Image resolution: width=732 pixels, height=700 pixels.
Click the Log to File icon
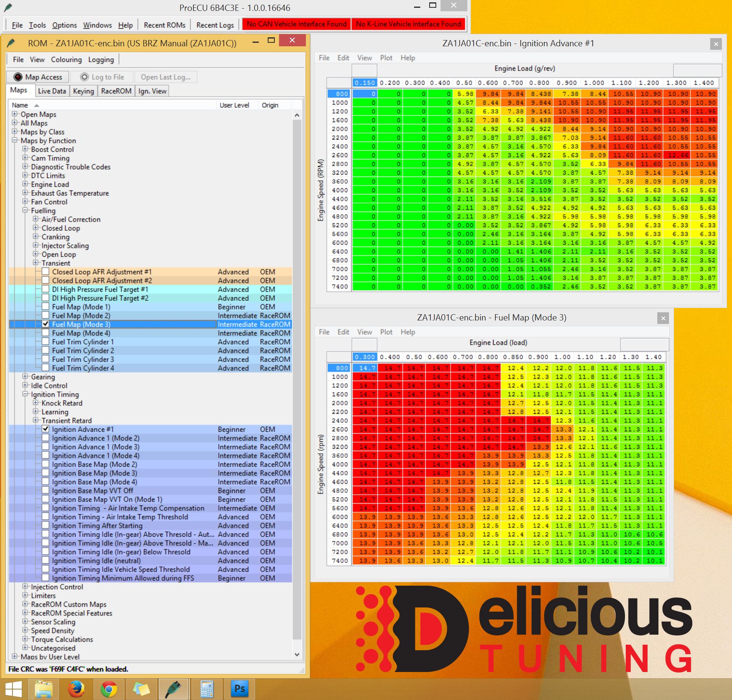pos(84,77)
